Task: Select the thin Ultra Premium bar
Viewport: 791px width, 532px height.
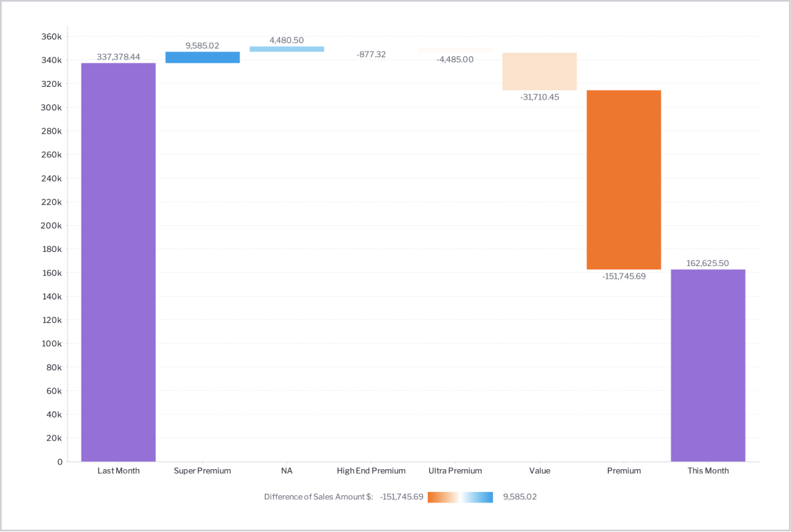Action: (x=455, y=50)
